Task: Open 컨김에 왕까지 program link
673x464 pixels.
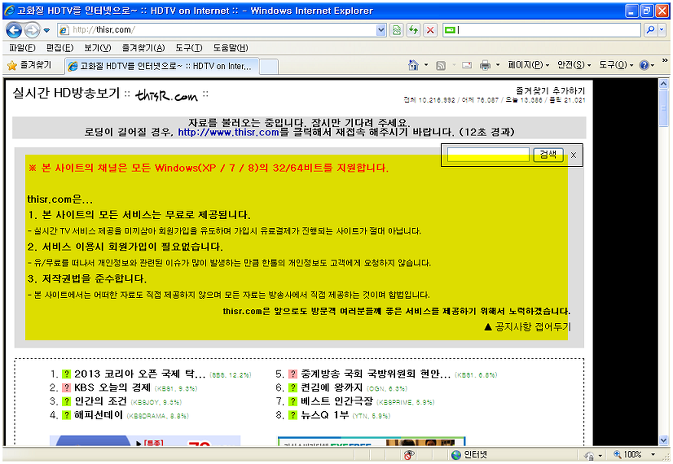Action: click(331, 388)
